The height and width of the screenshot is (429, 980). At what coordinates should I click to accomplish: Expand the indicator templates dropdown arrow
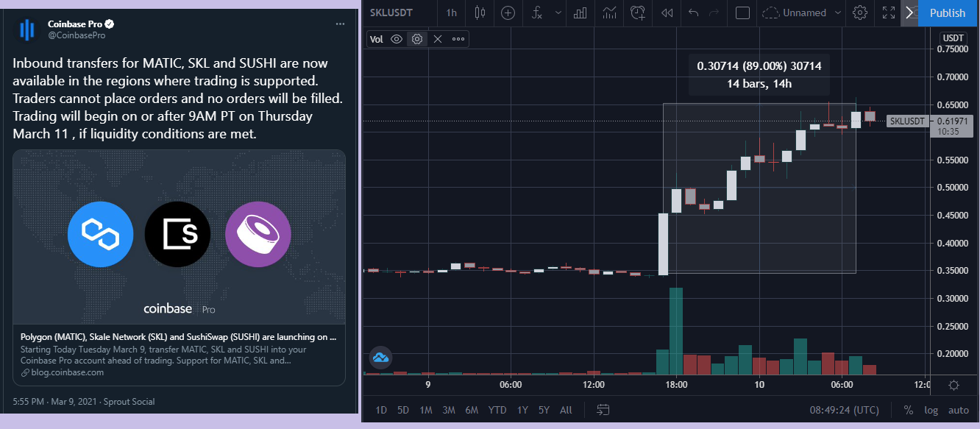click(559, 13)
